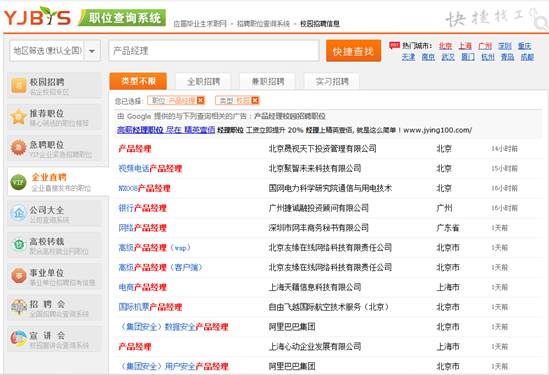Image resolution: width=549 pixels, height=375 pixels.
Task: Click the 招聘会 sidebar icon
Action: (19, 307)
